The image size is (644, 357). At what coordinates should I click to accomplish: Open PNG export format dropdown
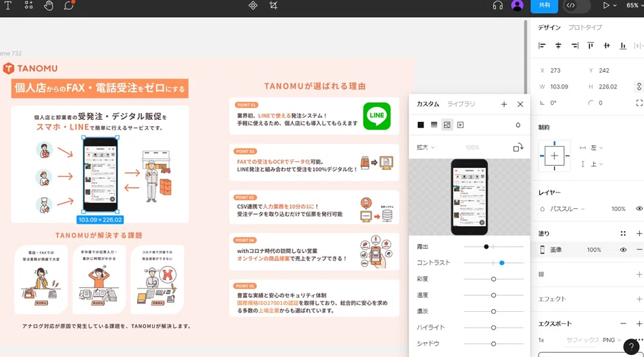click(x=612, y=340)
